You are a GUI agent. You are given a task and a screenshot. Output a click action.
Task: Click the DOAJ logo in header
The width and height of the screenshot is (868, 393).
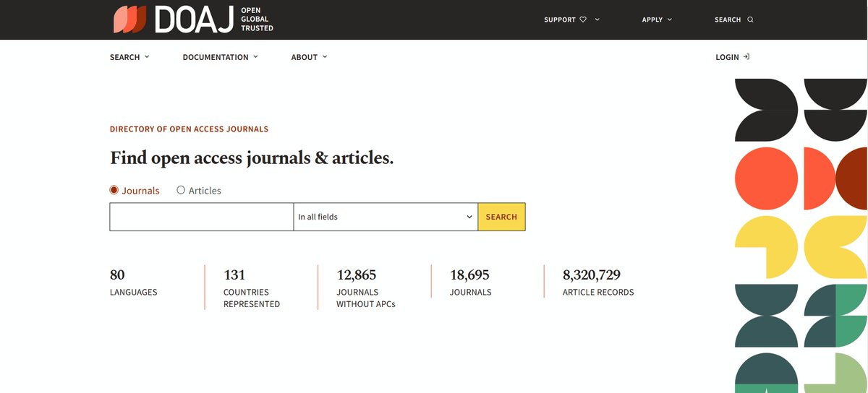(x=174, y=20)
